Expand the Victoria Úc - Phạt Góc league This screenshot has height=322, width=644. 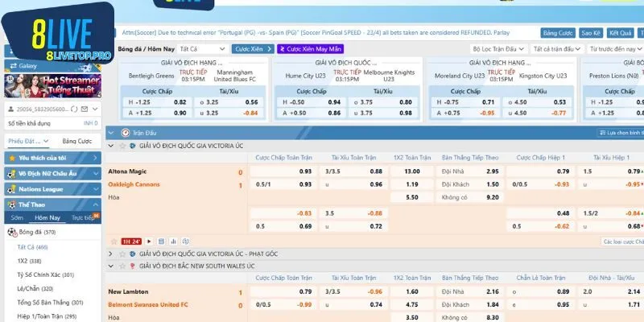pyautogui.click(x=110, y=254)
